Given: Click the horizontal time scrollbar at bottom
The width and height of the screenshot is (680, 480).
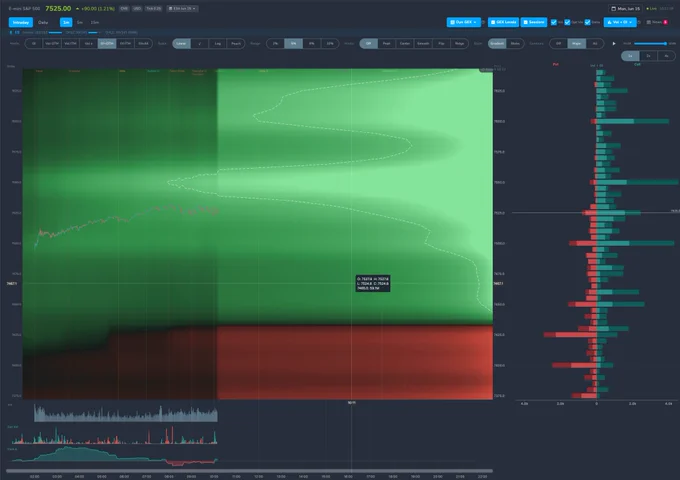Looking at the screenshot, I should point(249,470).
